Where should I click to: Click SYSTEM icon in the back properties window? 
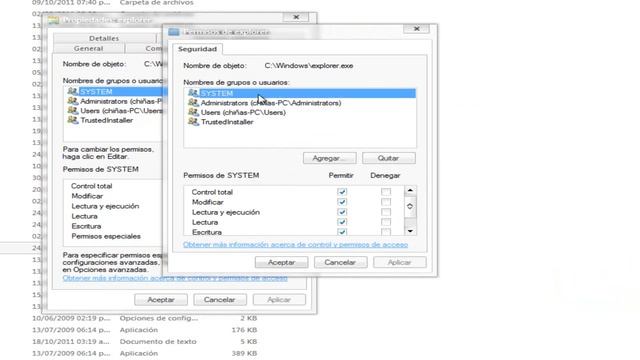click(x=73, y=91)
